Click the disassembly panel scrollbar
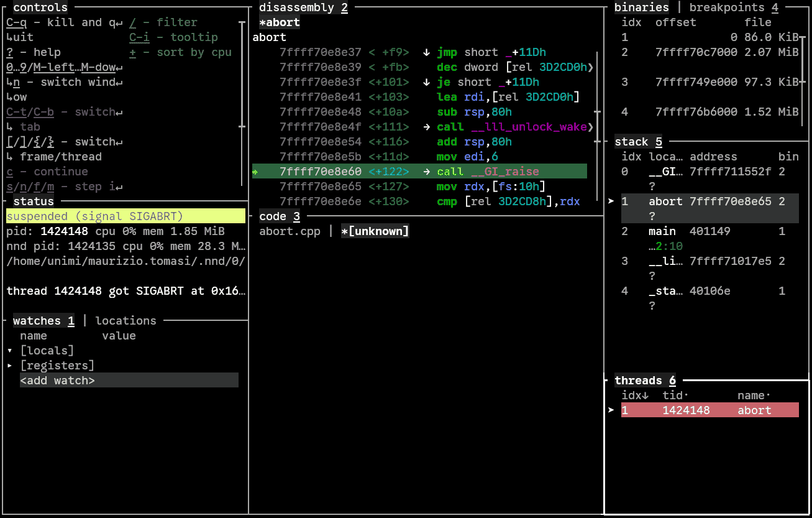Viewport: 812px width, 518px height. 596,112
